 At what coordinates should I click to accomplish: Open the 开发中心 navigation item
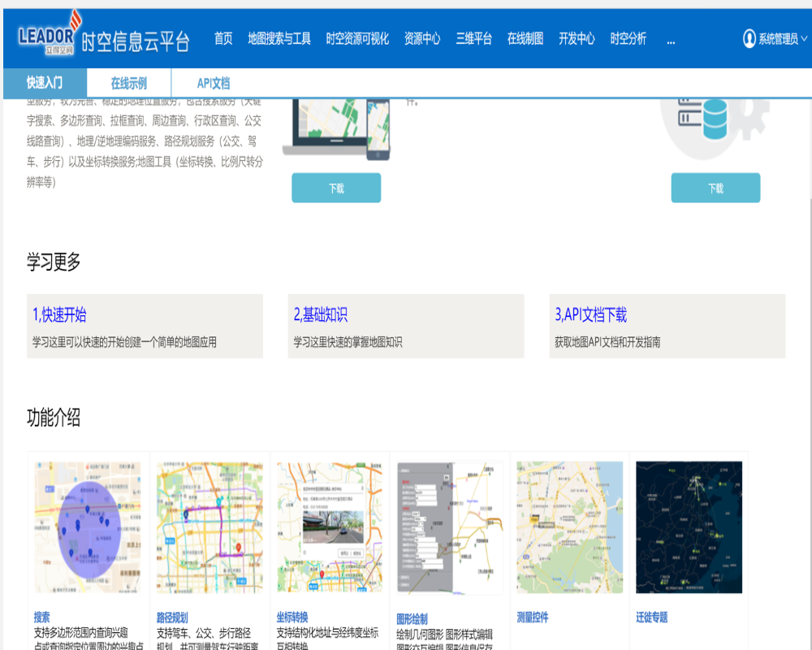pyautogui.click(x=577, y=38)
